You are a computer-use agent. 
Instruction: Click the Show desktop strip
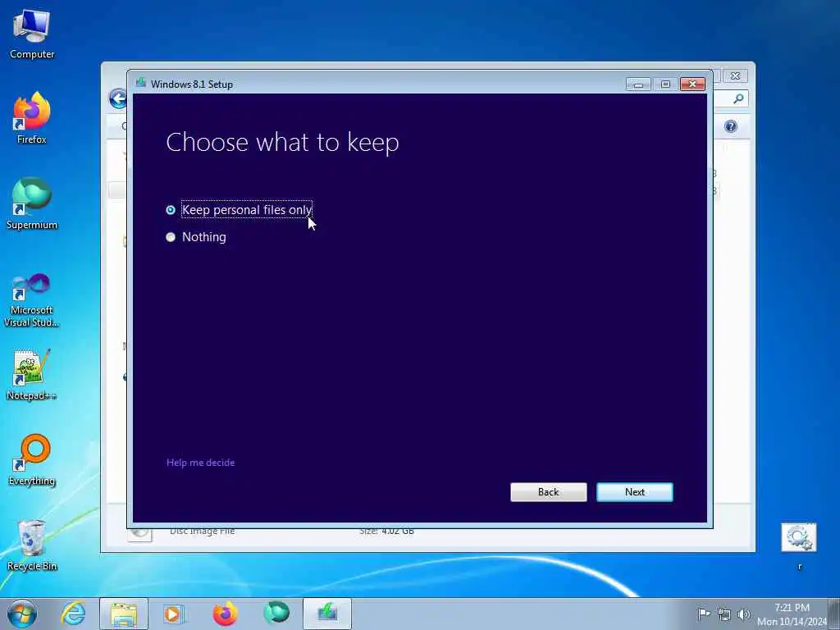pyautogui.click(x=834, y=614)
